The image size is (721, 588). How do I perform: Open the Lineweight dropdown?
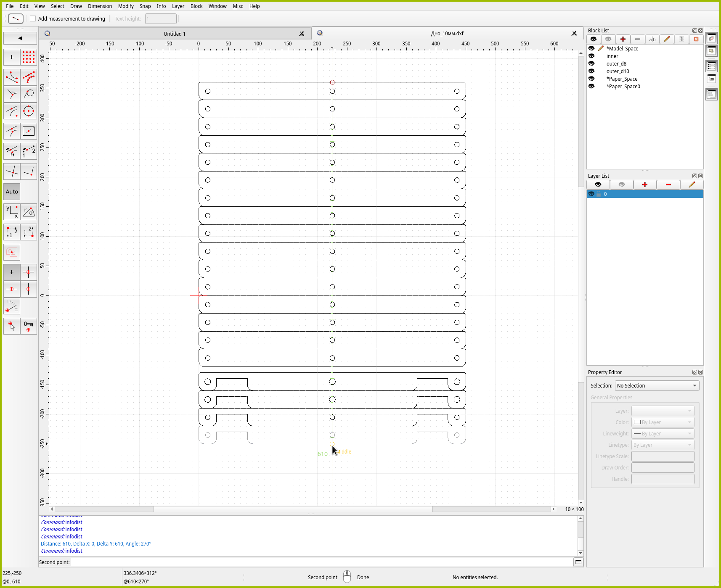pos(663,433)
